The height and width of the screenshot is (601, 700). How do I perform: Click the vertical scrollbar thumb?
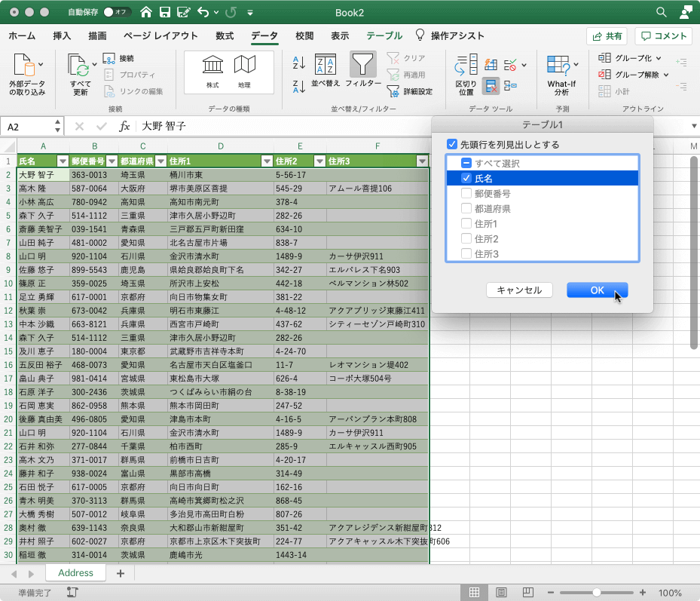tap(693, 253)
